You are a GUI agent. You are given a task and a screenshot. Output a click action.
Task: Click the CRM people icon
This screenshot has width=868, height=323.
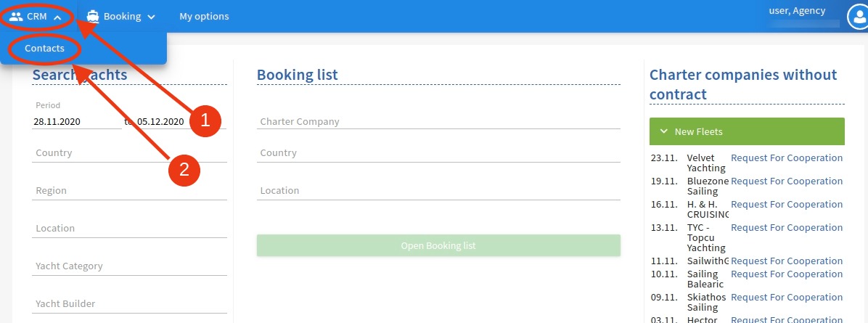click(16, 17)
